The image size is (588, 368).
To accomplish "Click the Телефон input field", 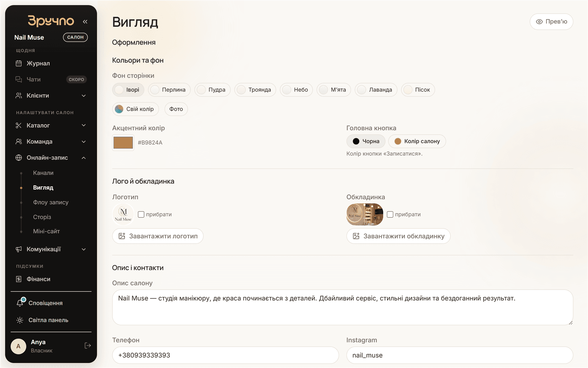I will click(x=225, y=355).
